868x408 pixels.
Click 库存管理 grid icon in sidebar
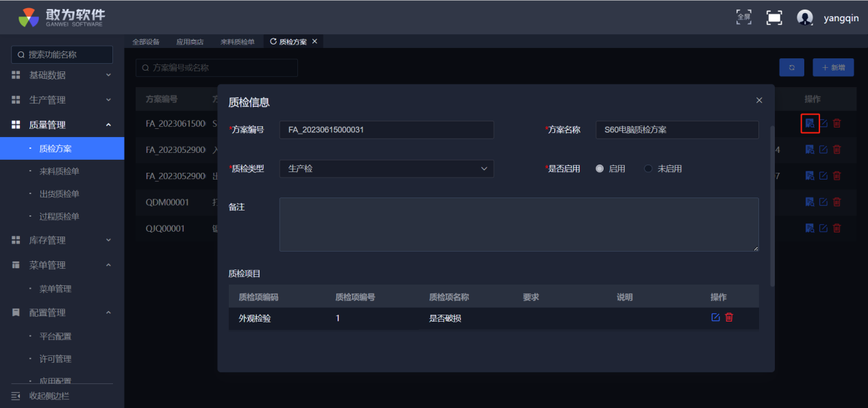(16, 241)
